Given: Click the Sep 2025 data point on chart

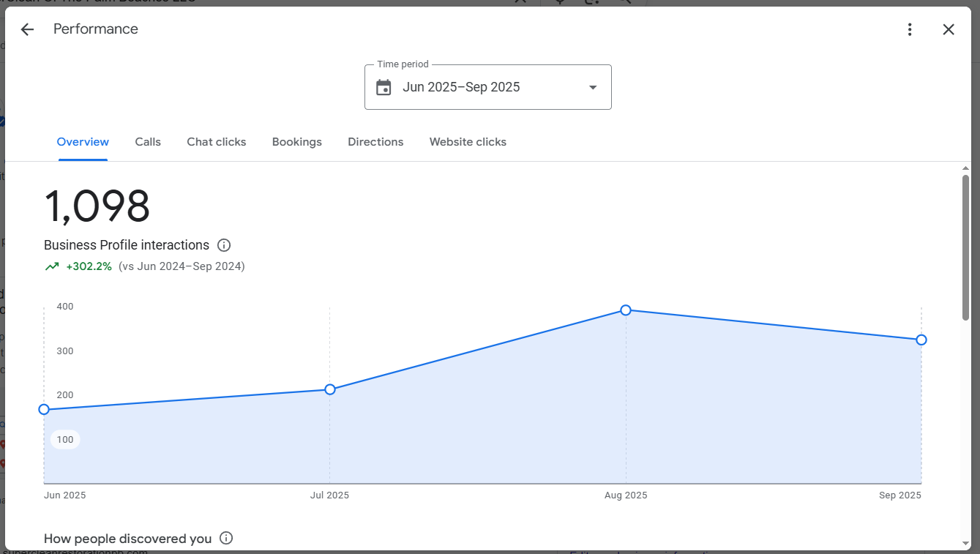Looking at the screenshot, I should click(x=921, y=340).
